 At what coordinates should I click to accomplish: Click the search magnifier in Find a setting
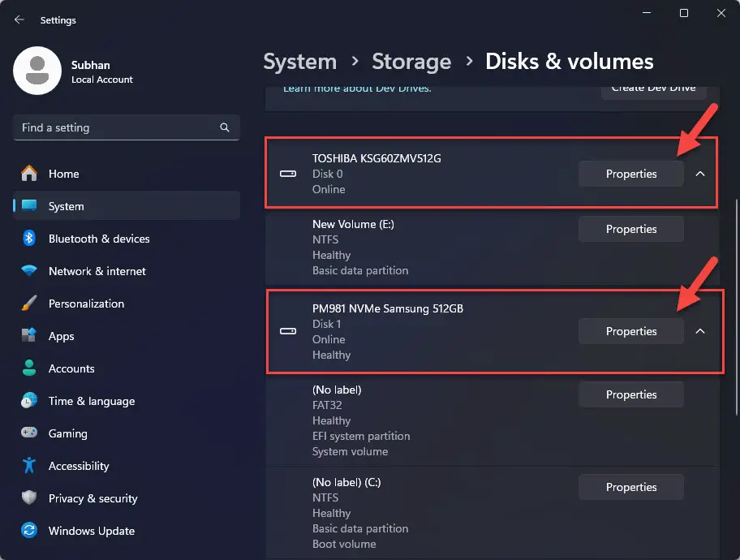click(x=224, y=127)
